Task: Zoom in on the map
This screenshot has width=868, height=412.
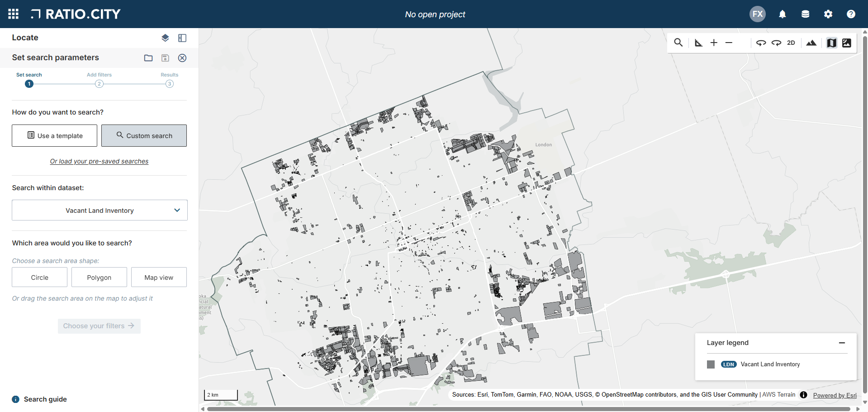Action: [714, 43]
